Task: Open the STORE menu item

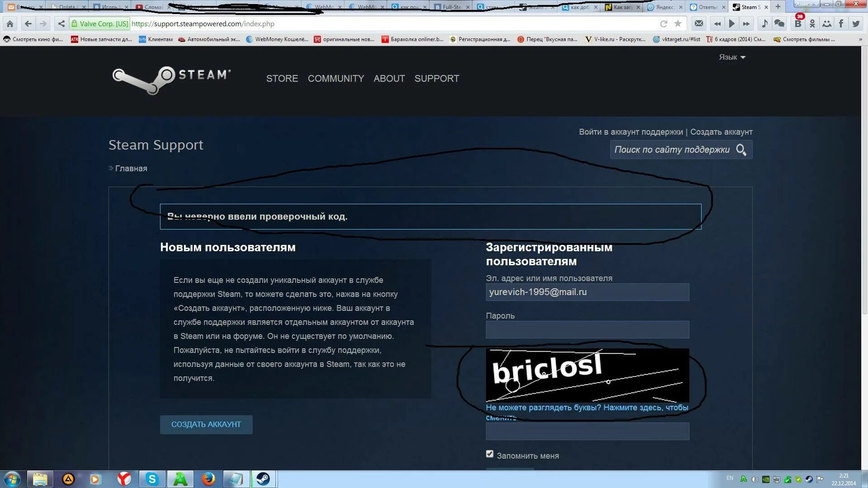Action: pyautogui.click(x=282, y=79)
